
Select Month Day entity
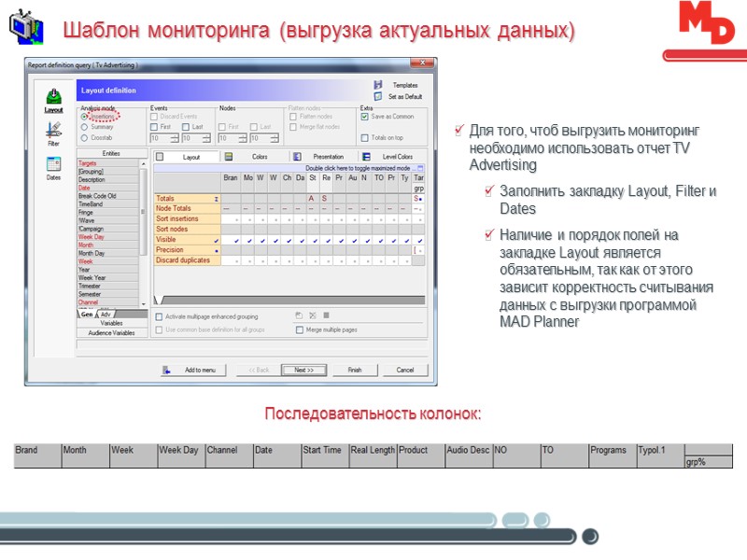point(108,253)
